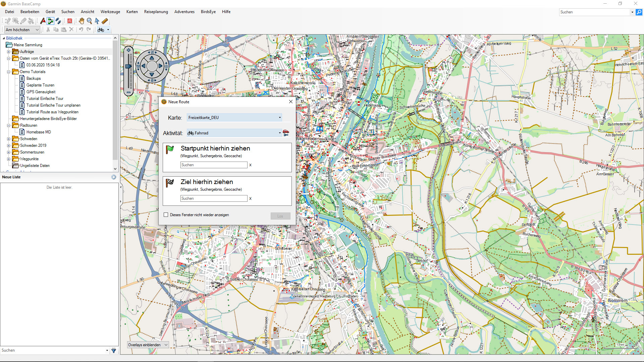This screenshot has width=644, height=362.
Task: Expand the 'Demo Tutorials' tree item
Action: 9,72
